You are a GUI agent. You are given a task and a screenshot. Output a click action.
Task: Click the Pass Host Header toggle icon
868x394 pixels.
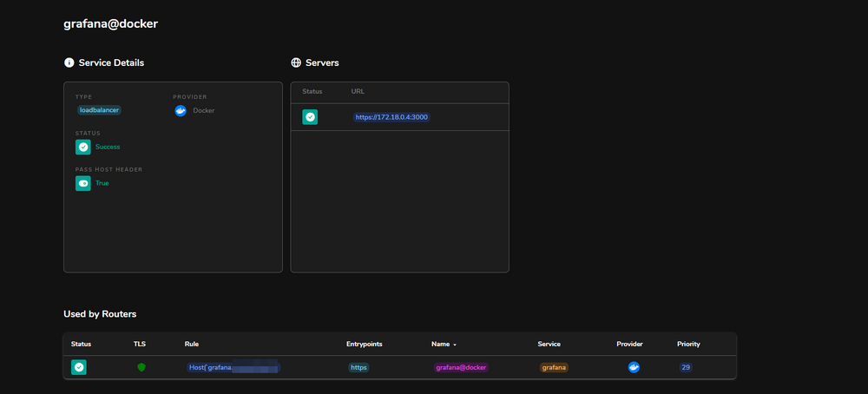click(x=83, y=183)
